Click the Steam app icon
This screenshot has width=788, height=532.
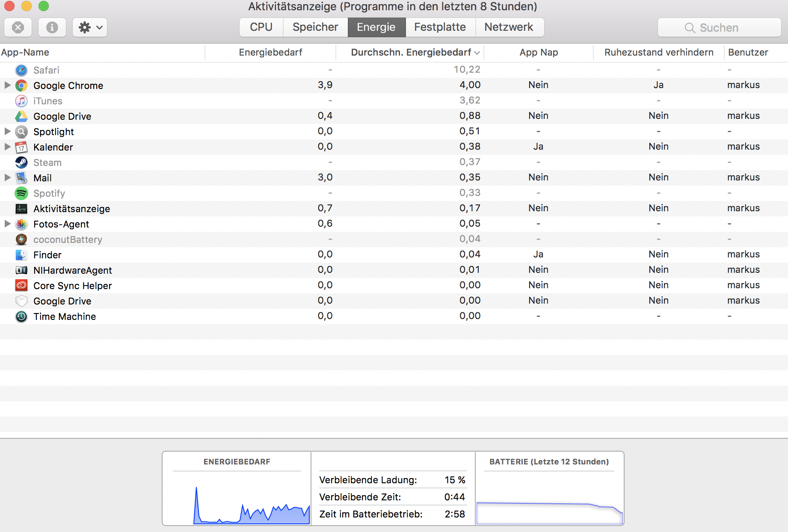click(21, 163)
